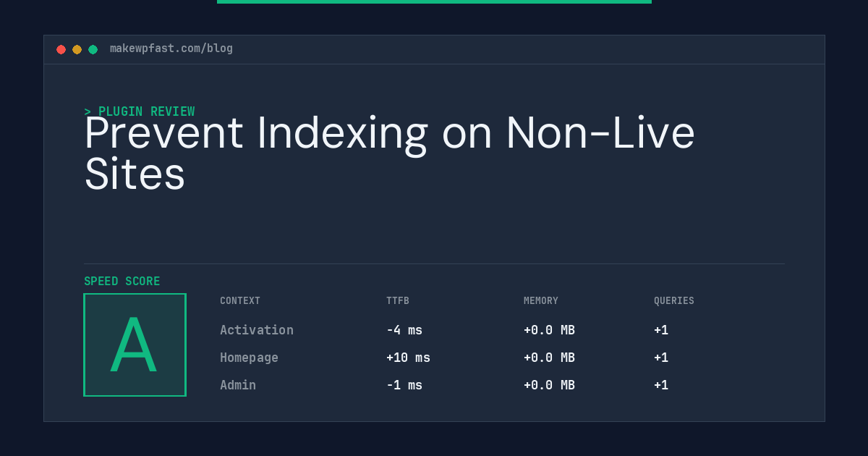Click Activation memory value +0.0 MB
Screen dimensions: 868x456
click(x=549, y=330)
